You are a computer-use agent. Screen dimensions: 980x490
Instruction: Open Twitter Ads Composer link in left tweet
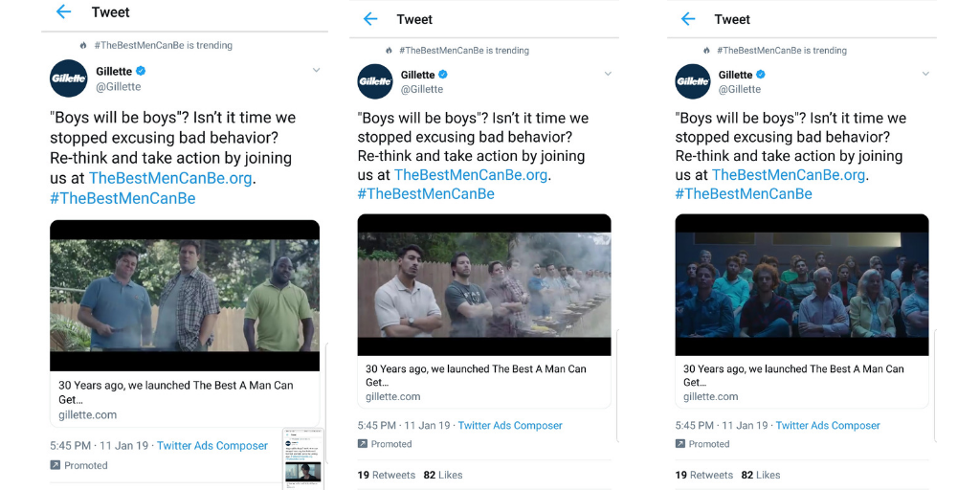(x=212, y=446)
